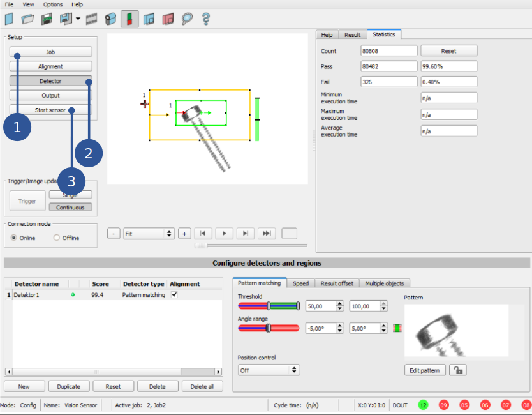Viewport: 532px width, 415px height.
Task: Save the job using the save toolbar icon
Action: click(46, 19)
